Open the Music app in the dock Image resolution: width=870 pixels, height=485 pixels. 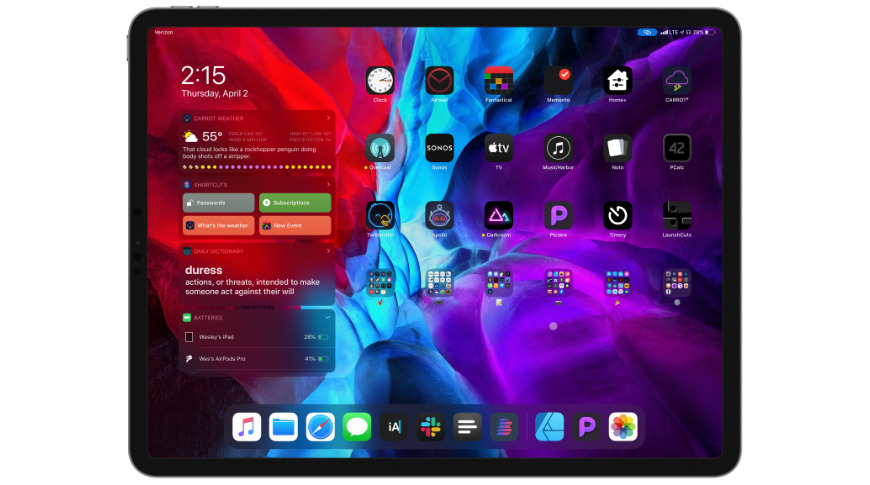(x=246, y=427)
